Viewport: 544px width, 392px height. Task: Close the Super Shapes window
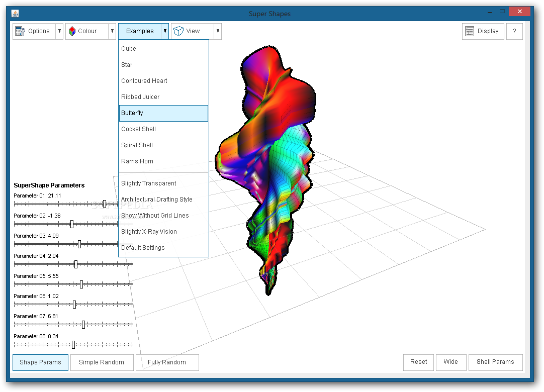click(x=519, y=12)
